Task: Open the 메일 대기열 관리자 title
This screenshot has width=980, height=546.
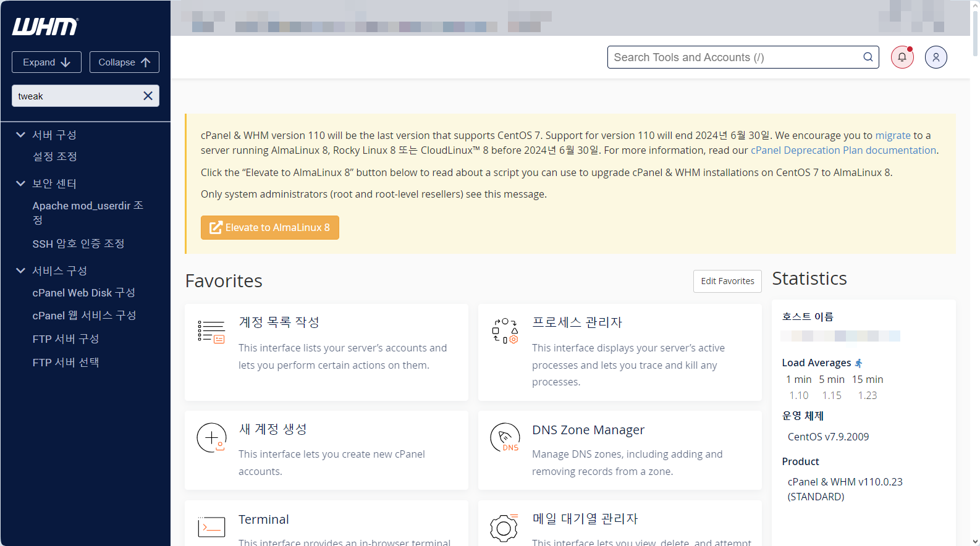Action: pyautogui.click(x=585, y=519)
